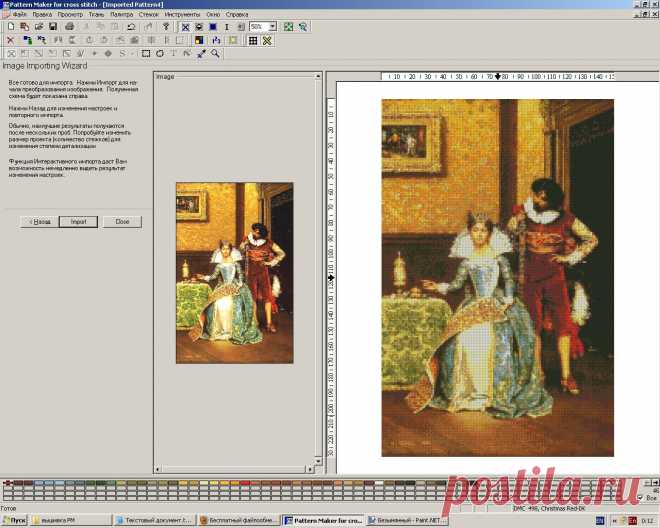Open the вышивка PM taskbar folder
Image resolution: width=660 pixels, height=528 pixels.
click(71, 520)
